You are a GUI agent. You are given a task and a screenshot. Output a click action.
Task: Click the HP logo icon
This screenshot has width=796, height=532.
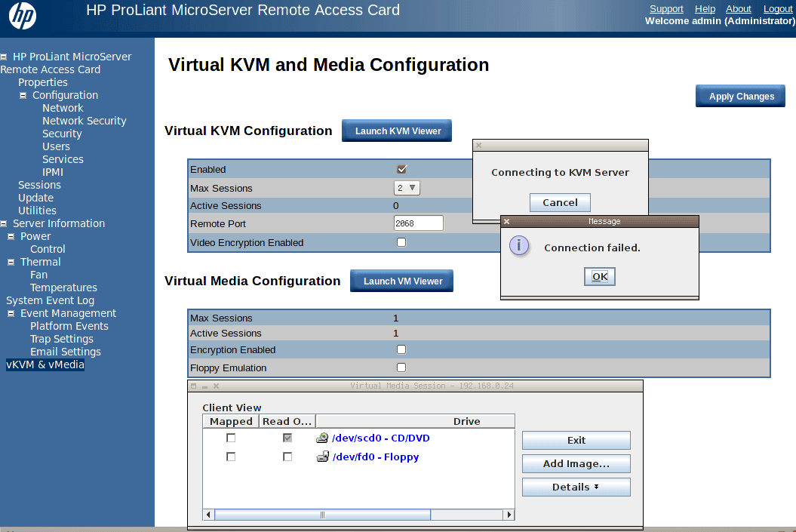pyautogui.click(x=23, y=16)
